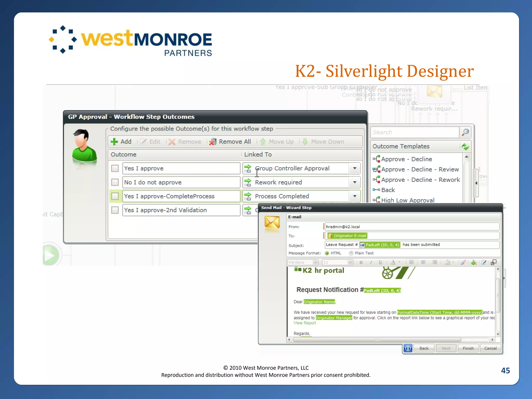Open the fill color bucket dropdown arrow
The image size is (532, 399).
click(x=453, y=262)
